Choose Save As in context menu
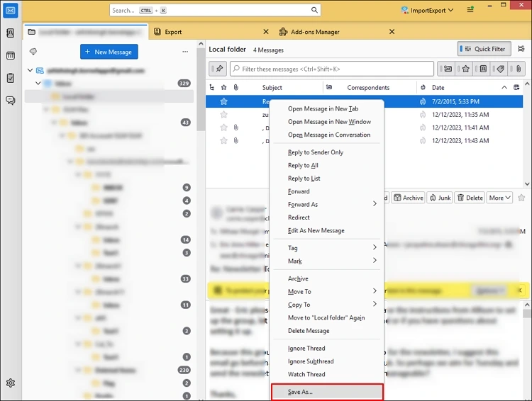Viewport: 532px width, 401px height. [327, 392]
